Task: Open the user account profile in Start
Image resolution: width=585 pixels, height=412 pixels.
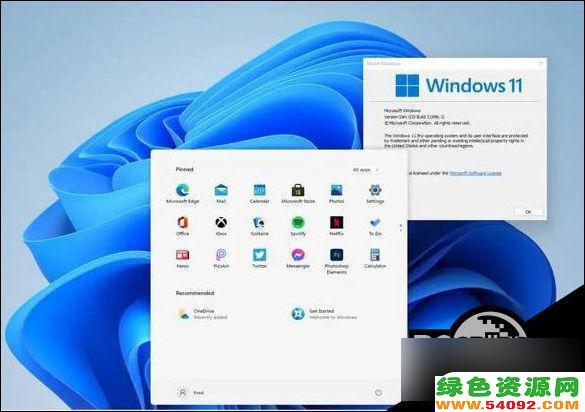Action: pos(191,393)
